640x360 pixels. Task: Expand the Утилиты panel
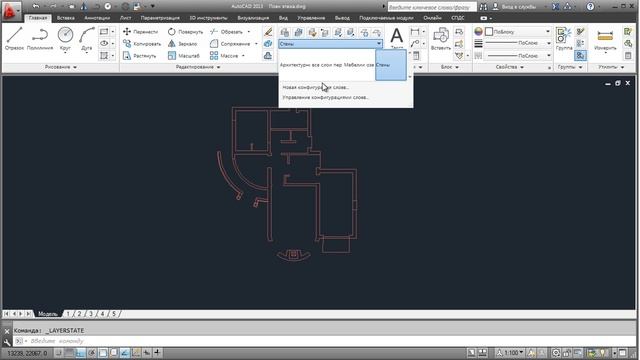[611, 67]
